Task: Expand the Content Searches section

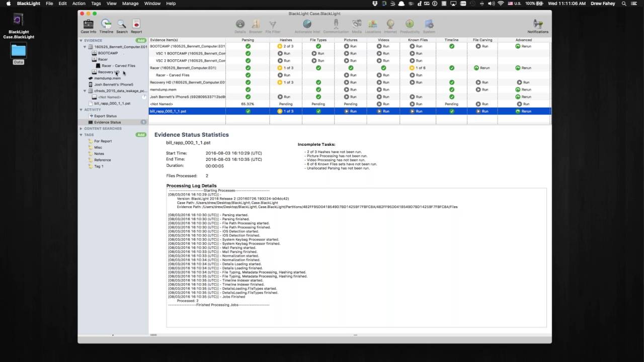Action: (x=81, y=129)
